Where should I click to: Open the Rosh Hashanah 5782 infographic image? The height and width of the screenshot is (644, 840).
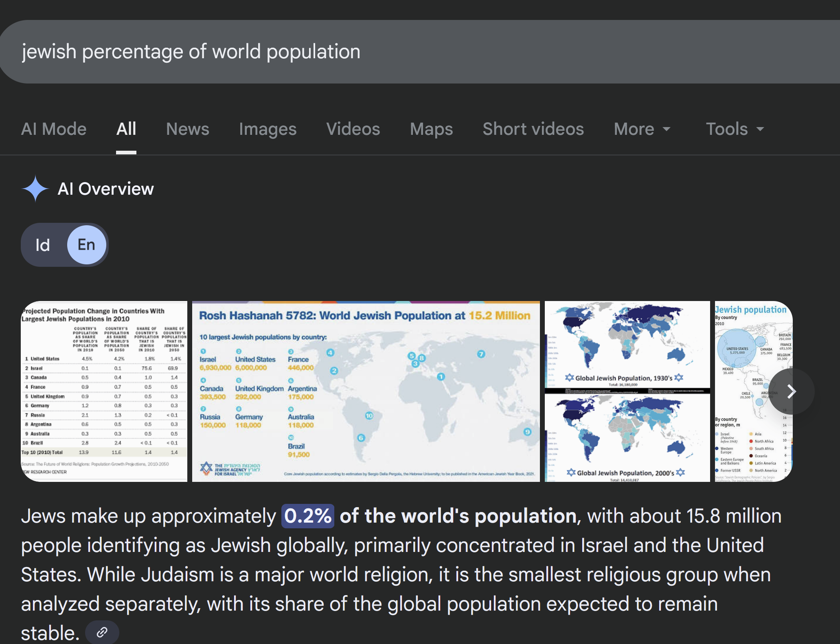(x=366, y=391)
